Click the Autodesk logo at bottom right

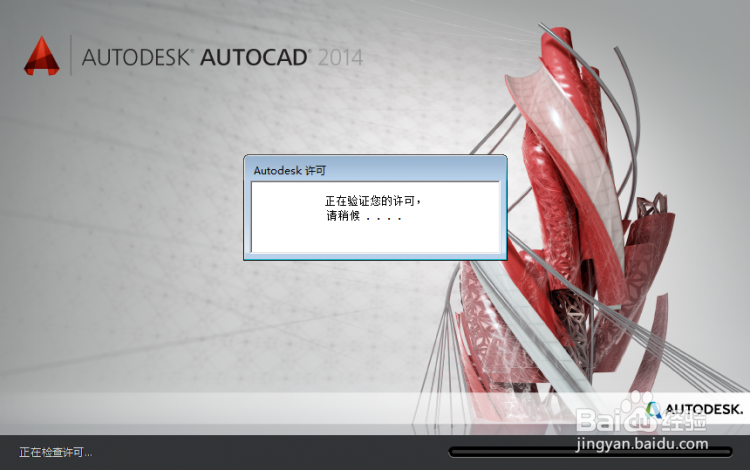pos(694,409)
